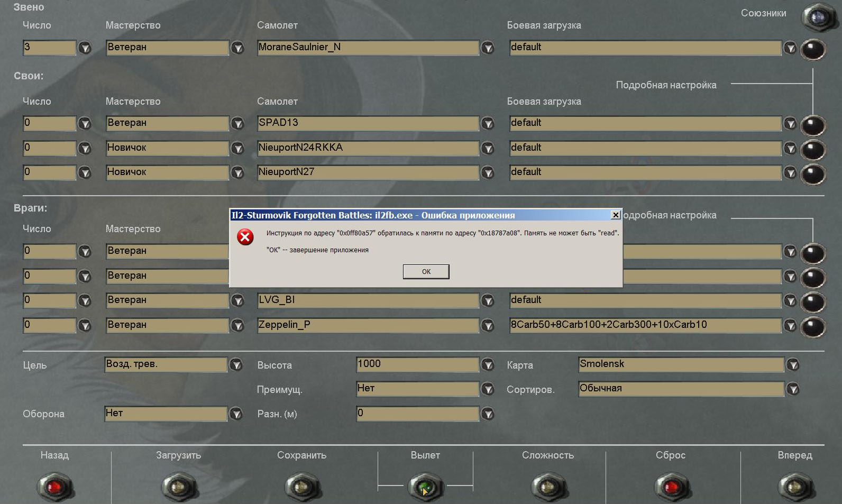
Task: Close the il2fb.exe error dialog
Action: [616, 215]
